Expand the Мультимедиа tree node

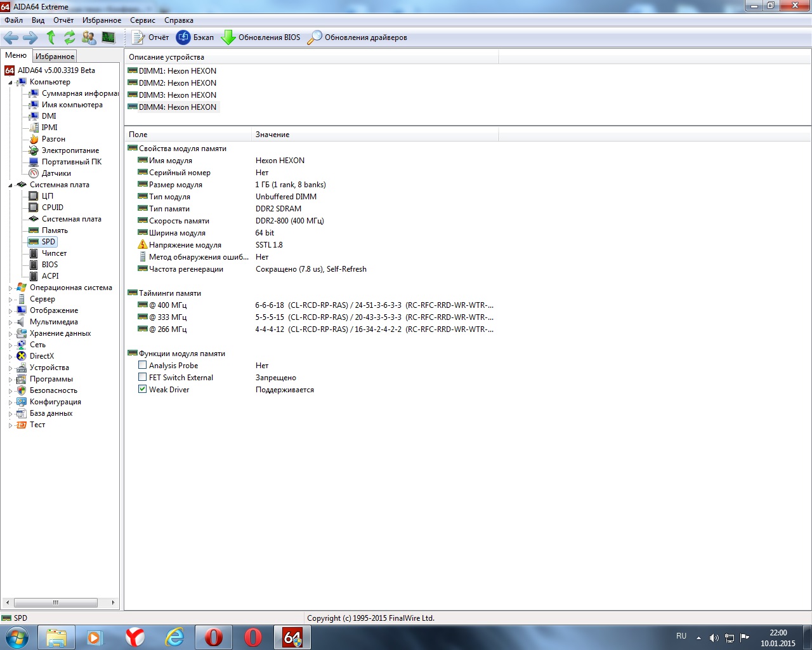click(10, 322)
